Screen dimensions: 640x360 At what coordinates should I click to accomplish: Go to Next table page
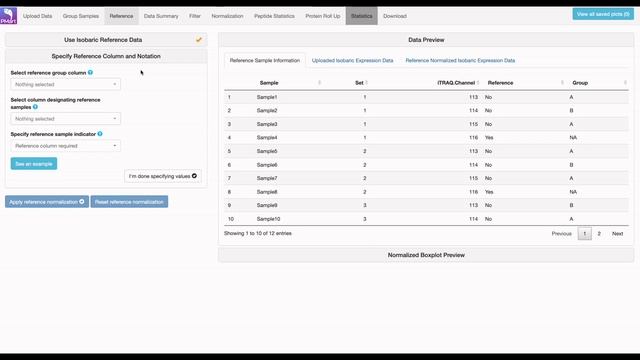coord(618,234)
